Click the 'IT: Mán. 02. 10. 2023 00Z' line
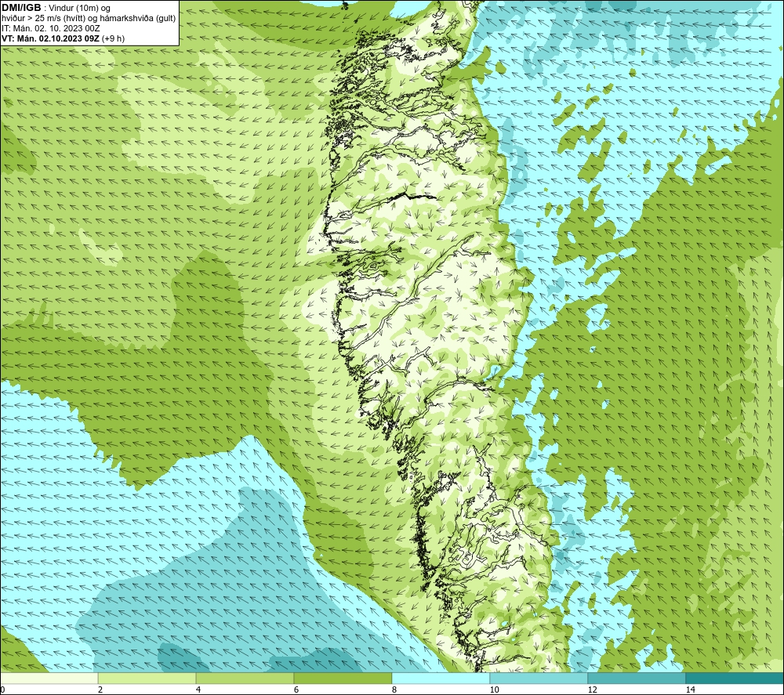 tap(50, 28)
